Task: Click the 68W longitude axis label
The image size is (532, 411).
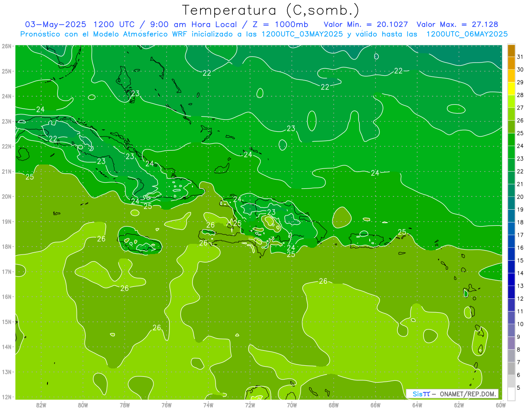Action: pyautogui.click(x=334, y=405)
